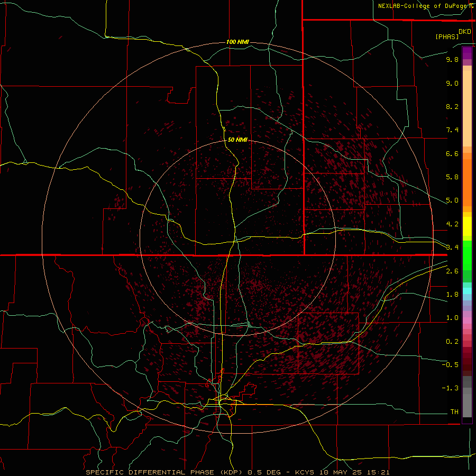Click the [PHAS] unit label
The width and height of the screenshot is (476, 476).
click(x=447, y=36)
